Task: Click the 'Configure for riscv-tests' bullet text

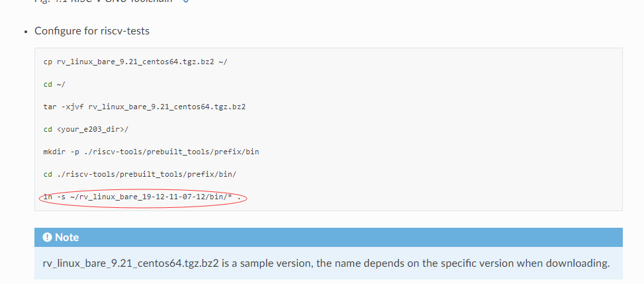Action: pyautogui.click(x=92, y=31)
